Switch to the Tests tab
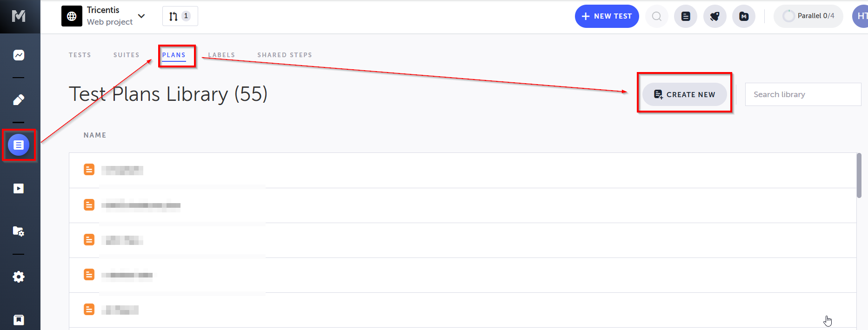This screenshot has height=330, width=868. (x=80, y=55)
